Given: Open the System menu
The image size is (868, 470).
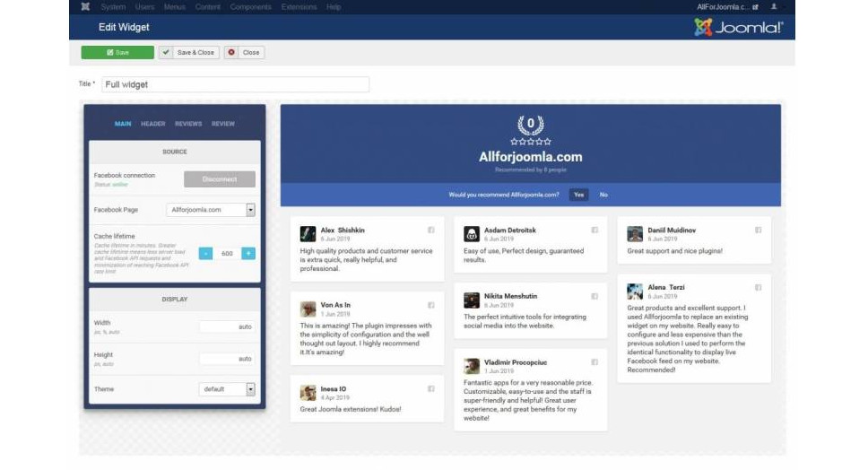Looking at the screenshot, I should (113, 6).
